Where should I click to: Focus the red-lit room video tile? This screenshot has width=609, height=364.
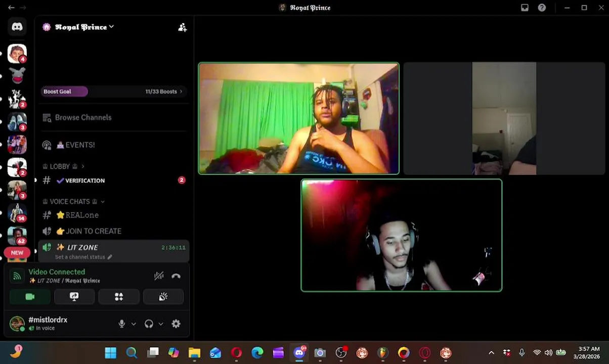[402, 236]
